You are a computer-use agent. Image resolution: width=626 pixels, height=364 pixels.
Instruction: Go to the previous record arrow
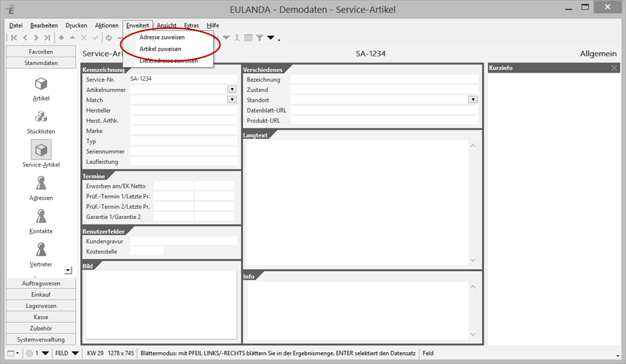coord(25,38)
